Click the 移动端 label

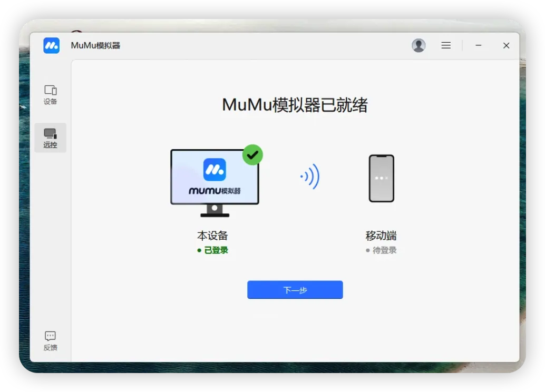pyautogui.click(x=381, y=236)
